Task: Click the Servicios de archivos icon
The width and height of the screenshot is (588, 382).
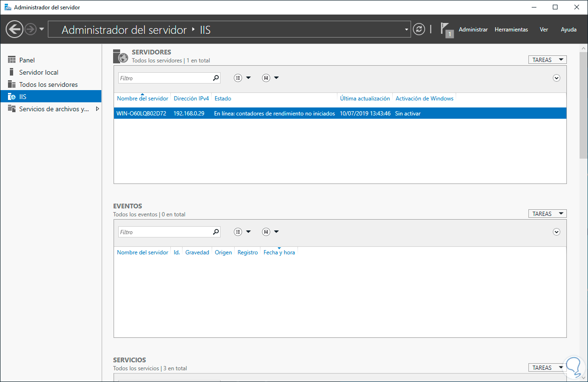Action: point(12,109)
